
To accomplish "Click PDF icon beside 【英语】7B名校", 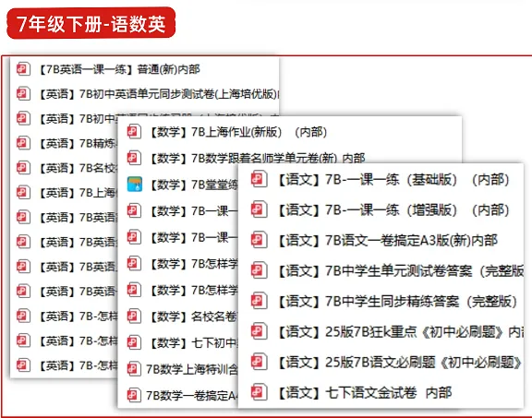I will (x=23, y=168).
